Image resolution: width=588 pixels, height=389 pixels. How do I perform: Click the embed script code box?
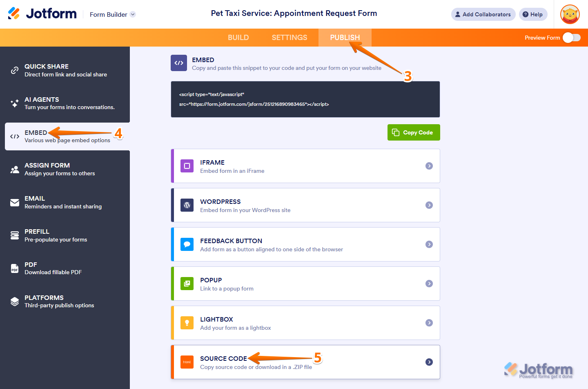coord(305,99)
